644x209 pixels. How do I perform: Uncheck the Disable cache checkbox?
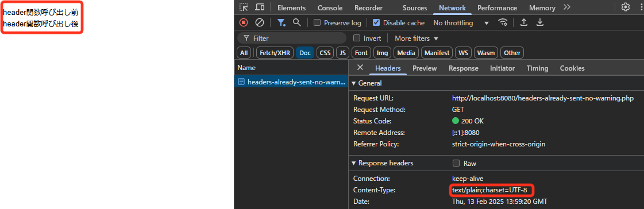[376, 22]
